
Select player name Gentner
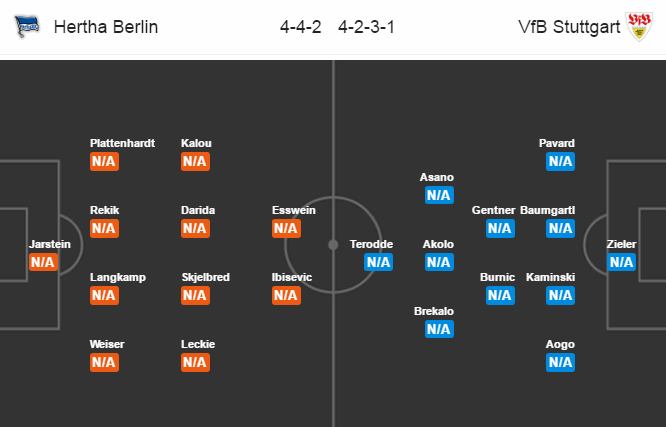(493, 210)
